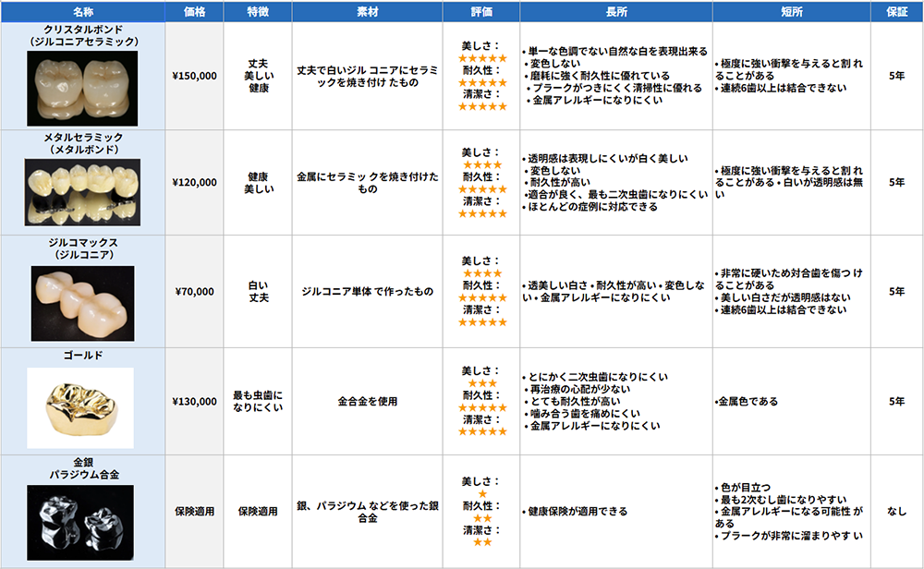
Task: Click the ¥150,000 price cell
Action: click(195, 76)
